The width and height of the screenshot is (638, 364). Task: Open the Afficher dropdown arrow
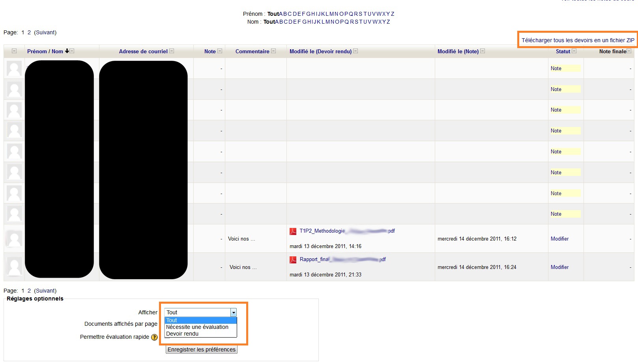click(234, 313)
